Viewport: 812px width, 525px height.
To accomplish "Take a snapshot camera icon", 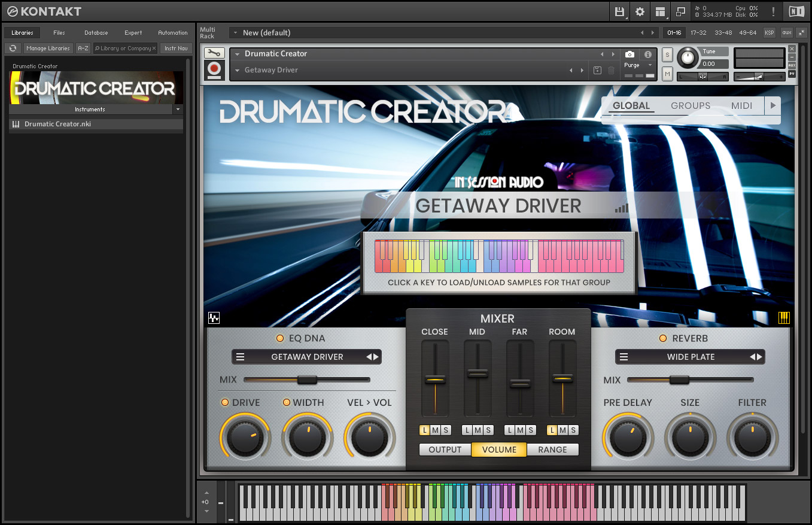I will pos(629,54).
